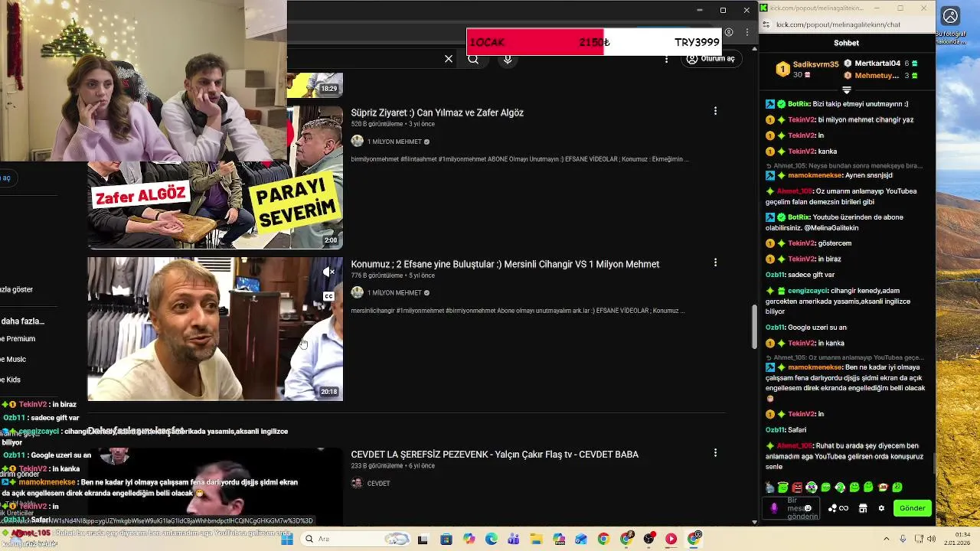Open Chrome three-dot menu in browser toolbar

point(747,32)
